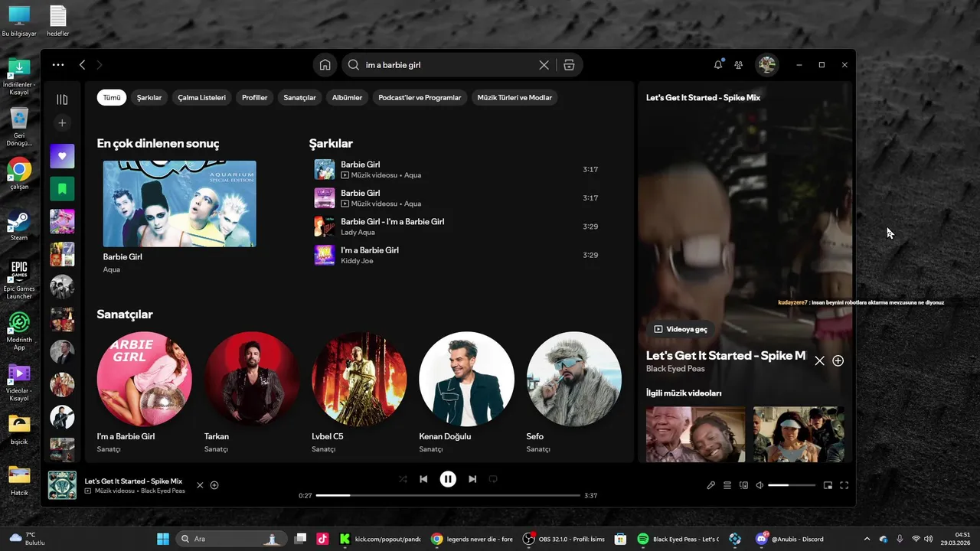Open the miniplayer icon
The image size is (980, 551).
828,485
